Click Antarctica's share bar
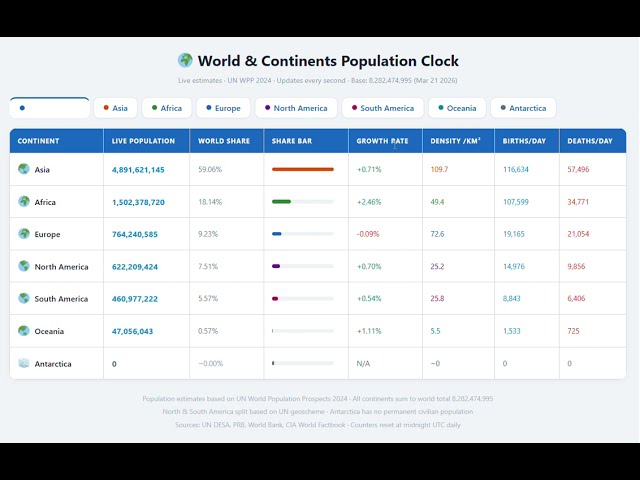 pyautogui.click(x=303, y=363)
